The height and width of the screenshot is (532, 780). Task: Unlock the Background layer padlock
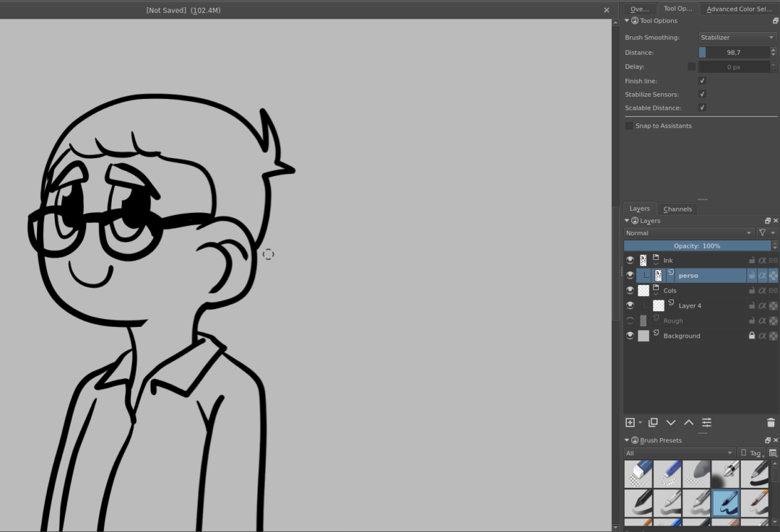(x=751, y=335)
